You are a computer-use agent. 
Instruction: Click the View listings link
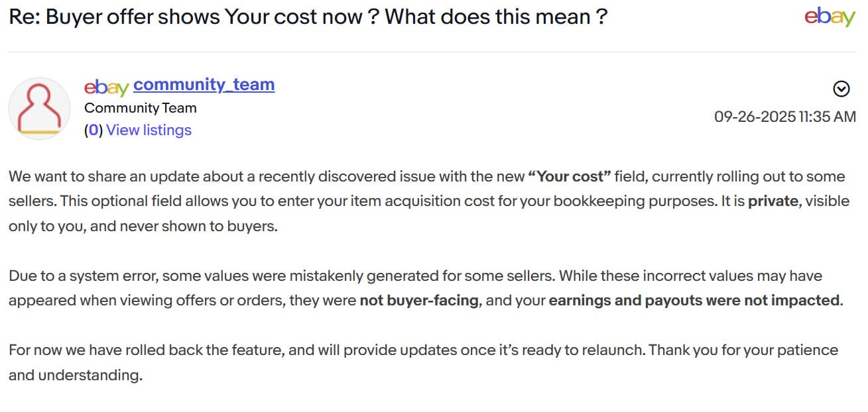click(x=149, y=129)
